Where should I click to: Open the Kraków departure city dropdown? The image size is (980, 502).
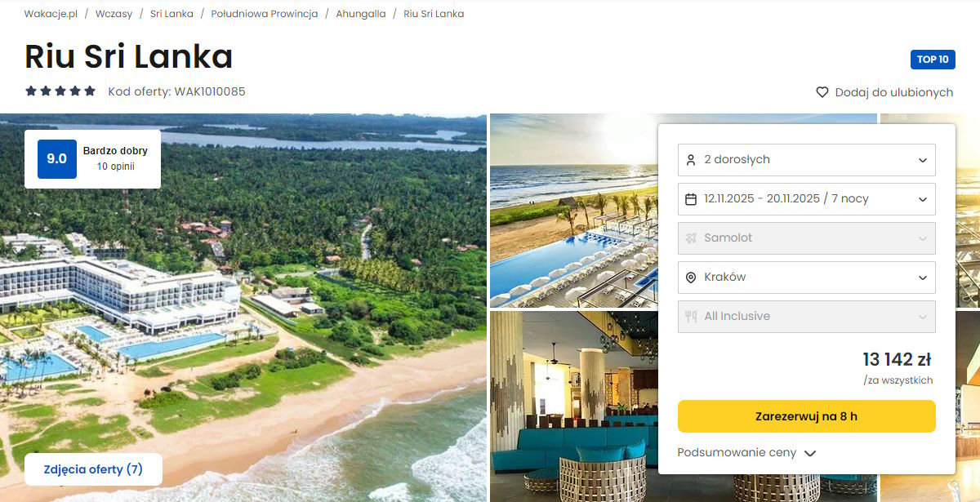(x=807, y=278)
